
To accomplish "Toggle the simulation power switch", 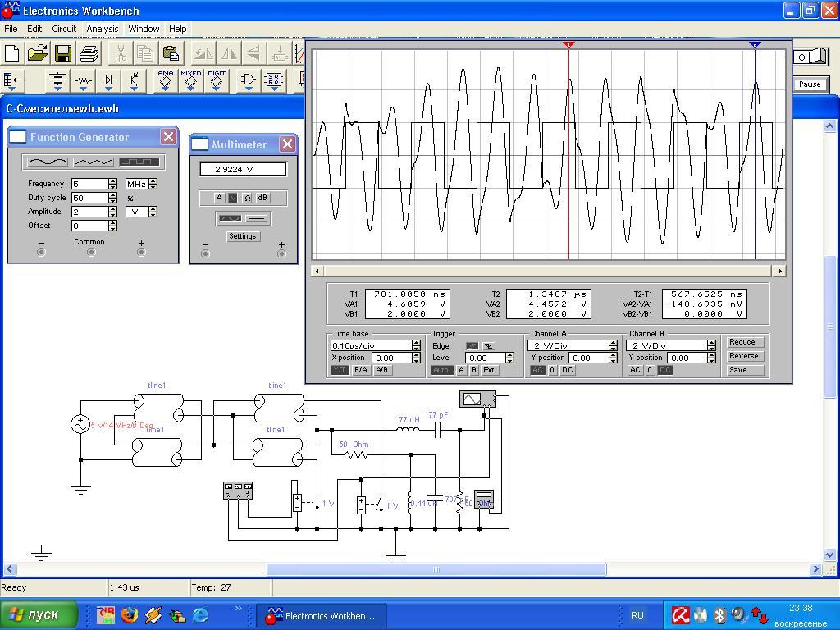I will click(x=810, y=56).
